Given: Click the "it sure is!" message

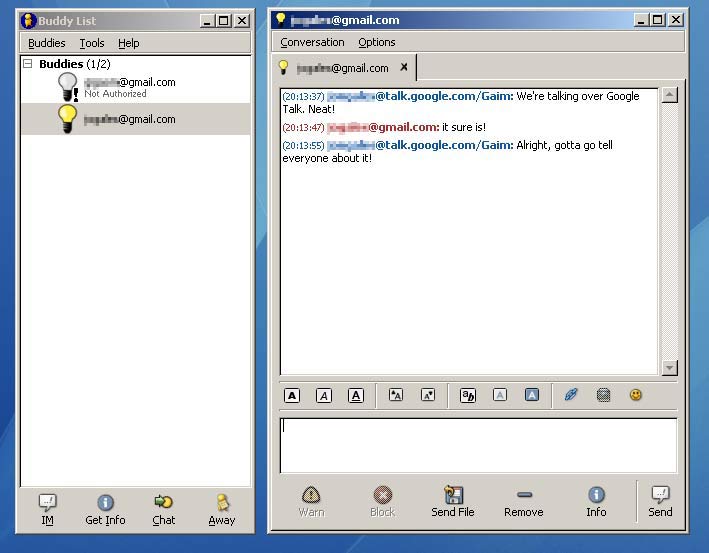Looking at the screenshot, I should tap(464, 127).
